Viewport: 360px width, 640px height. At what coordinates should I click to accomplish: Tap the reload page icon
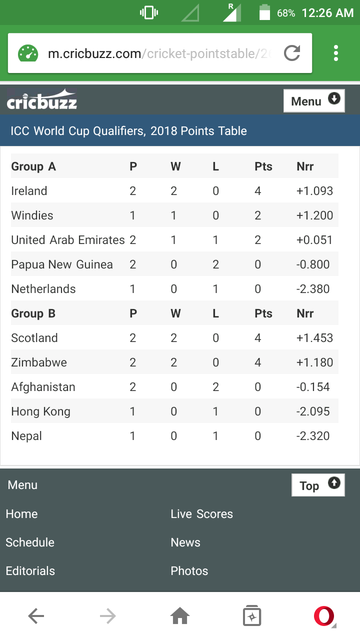click(x=292, y=53)
